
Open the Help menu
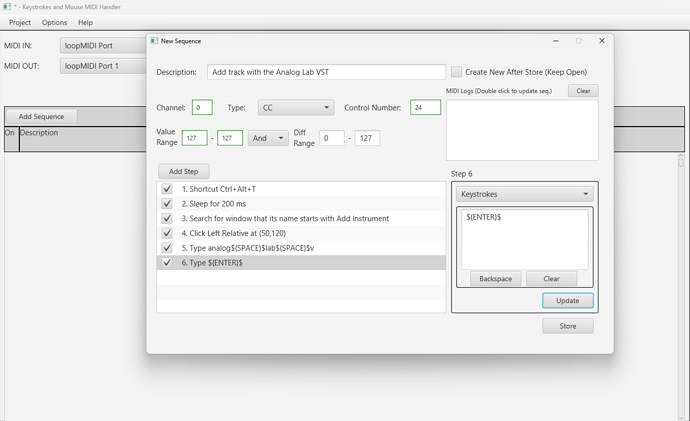pos(85,22)
